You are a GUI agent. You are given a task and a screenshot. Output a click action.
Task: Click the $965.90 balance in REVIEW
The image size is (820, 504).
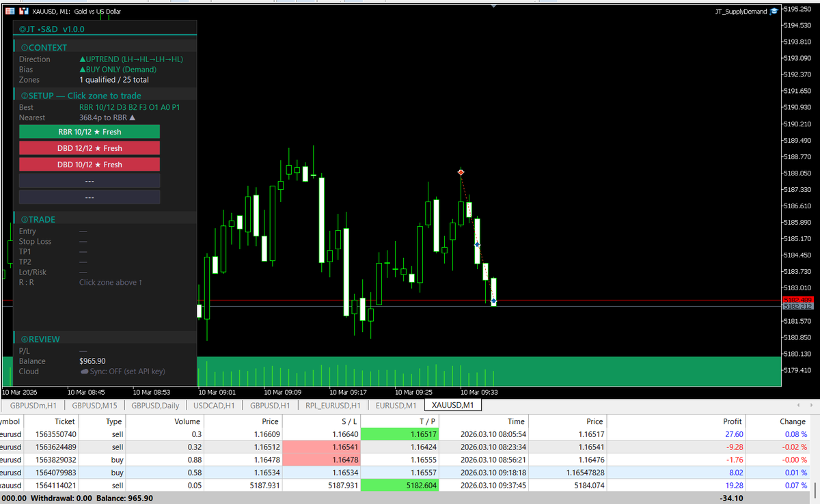point(92,361)
